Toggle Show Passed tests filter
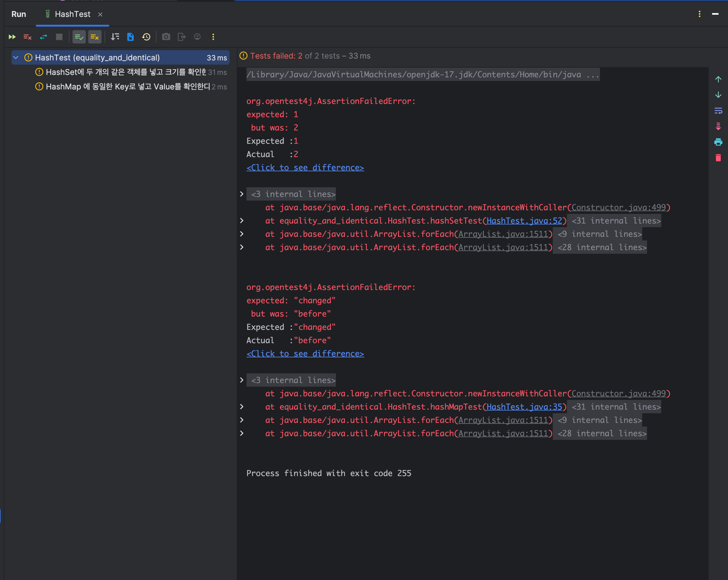728x580 pixels. tap(79, 37)
